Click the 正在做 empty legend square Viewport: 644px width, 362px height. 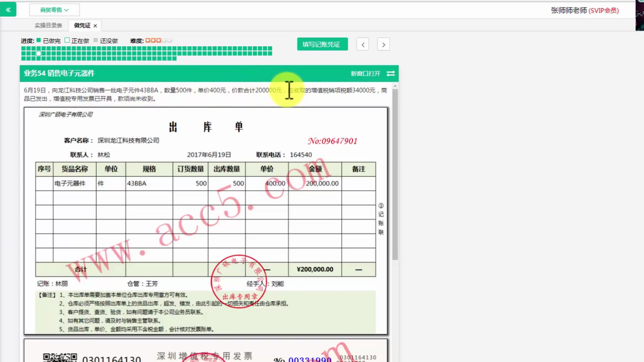tap(67, 40)
